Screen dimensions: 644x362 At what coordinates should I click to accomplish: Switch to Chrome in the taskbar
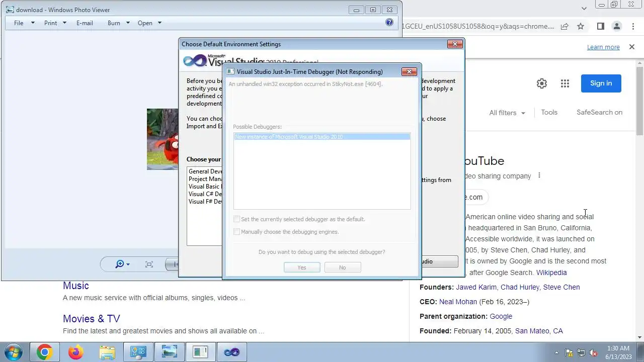tap(44, 352)
